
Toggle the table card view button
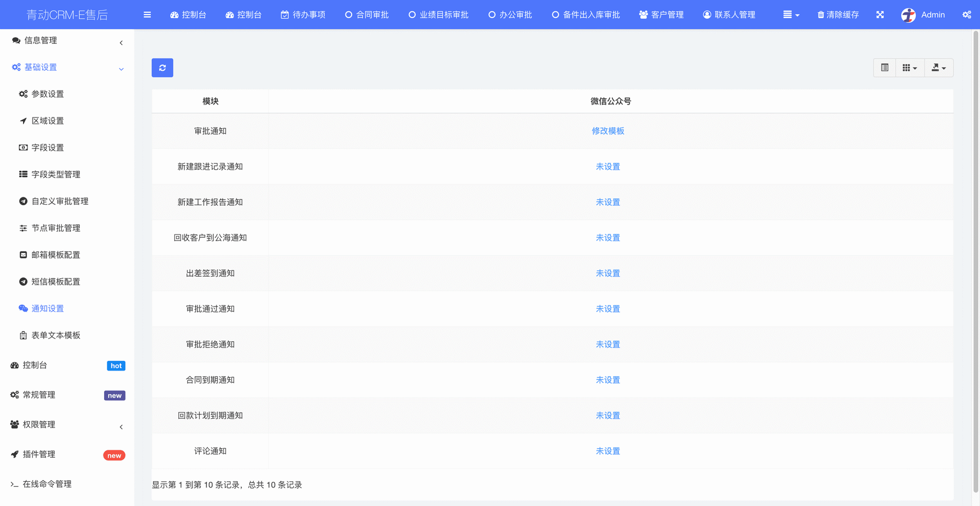coord(884,68)
